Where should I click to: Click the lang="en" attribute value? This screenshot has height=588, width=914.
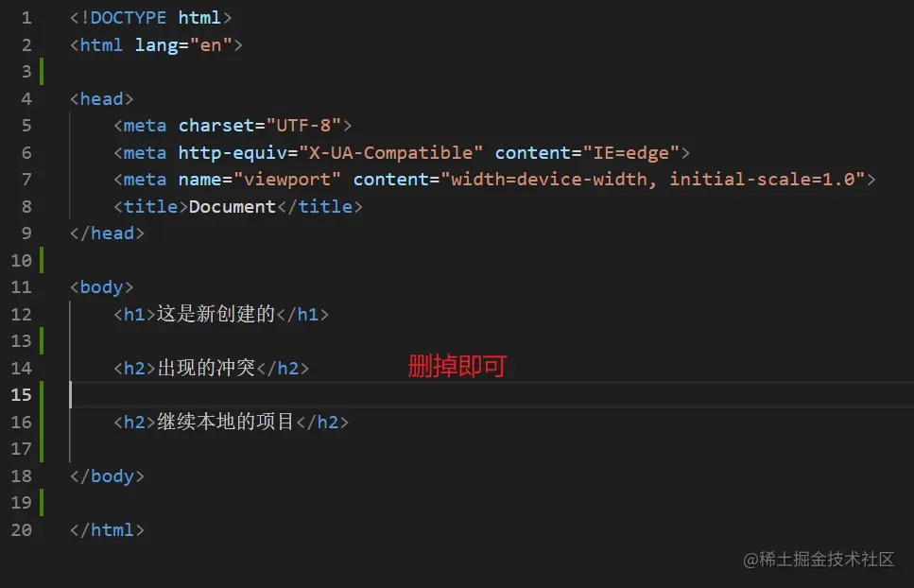211,44
